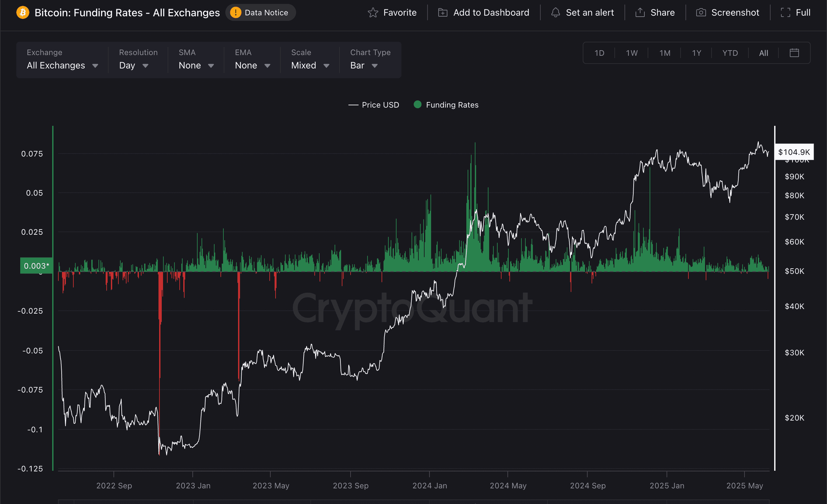Click the 2023 Jan axis label

tap(193, 485)
